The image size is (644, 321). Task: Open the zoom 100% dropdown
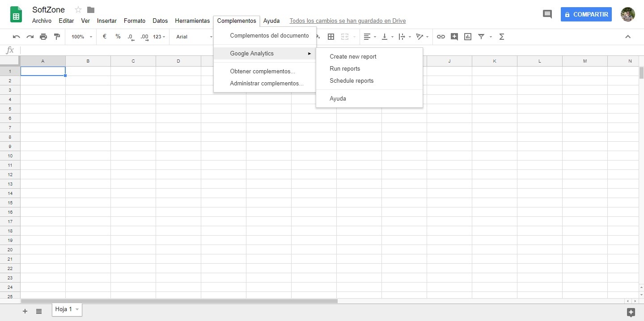tap(81, 37)
